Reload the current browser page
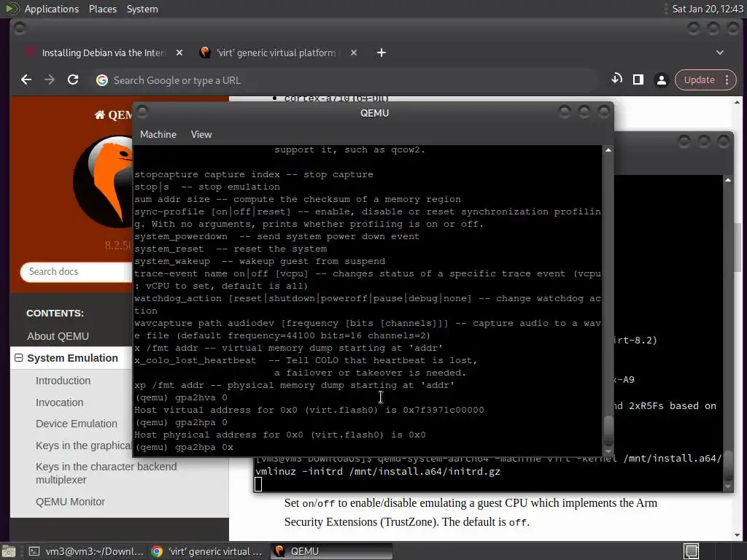This screenshot has height=560, width=747. tap(73, 80)
